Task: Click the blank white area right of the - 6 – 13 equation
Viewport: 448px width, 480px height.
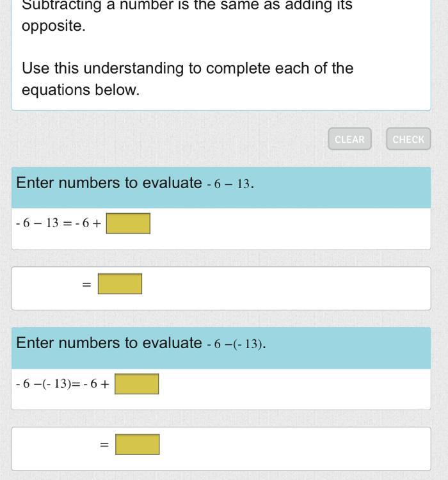Action: point(291,228)
